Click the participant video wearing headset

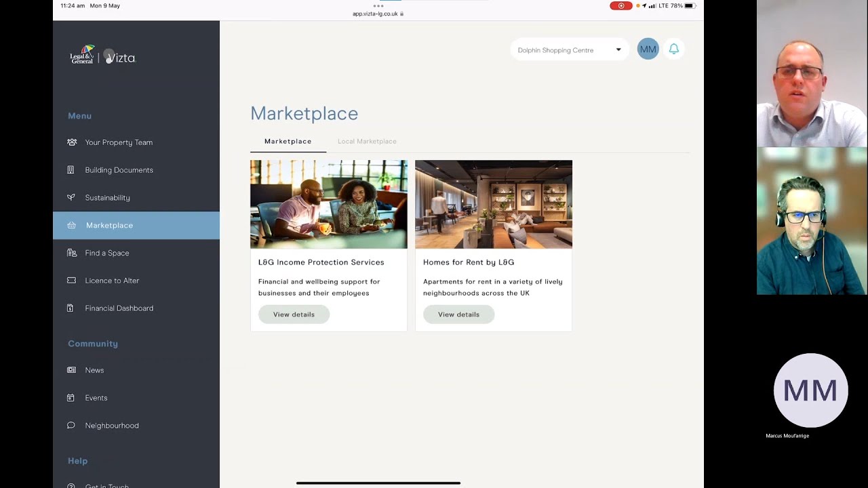pyautogui.click(x=812, y=221)
